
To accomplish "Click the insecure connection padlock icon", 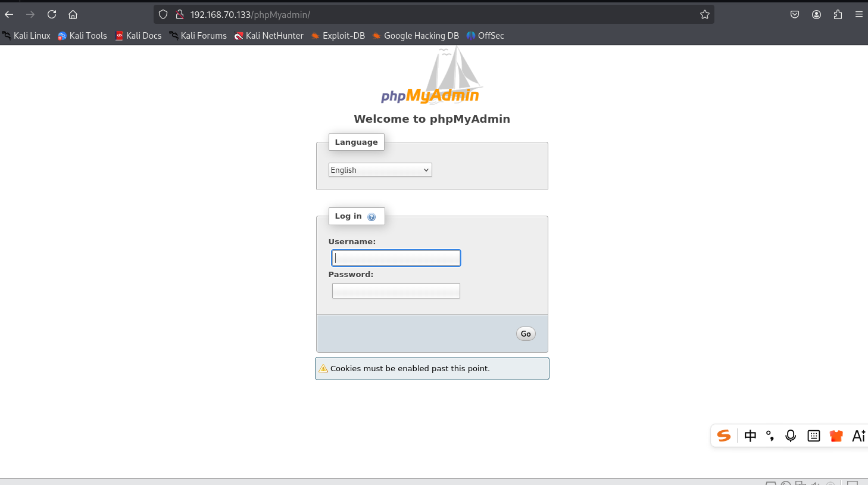I will point(179,14).
